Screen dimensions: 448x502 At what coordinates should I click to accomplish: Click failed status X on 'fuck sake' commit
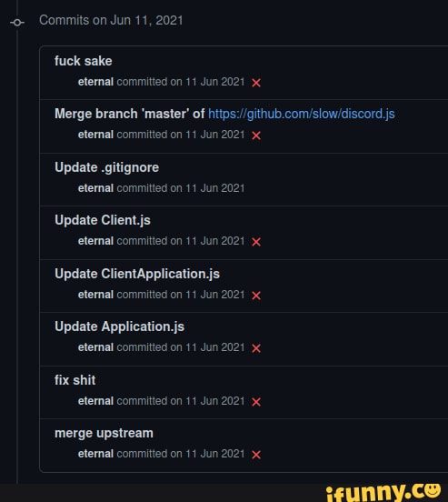[x=256, y=83]
